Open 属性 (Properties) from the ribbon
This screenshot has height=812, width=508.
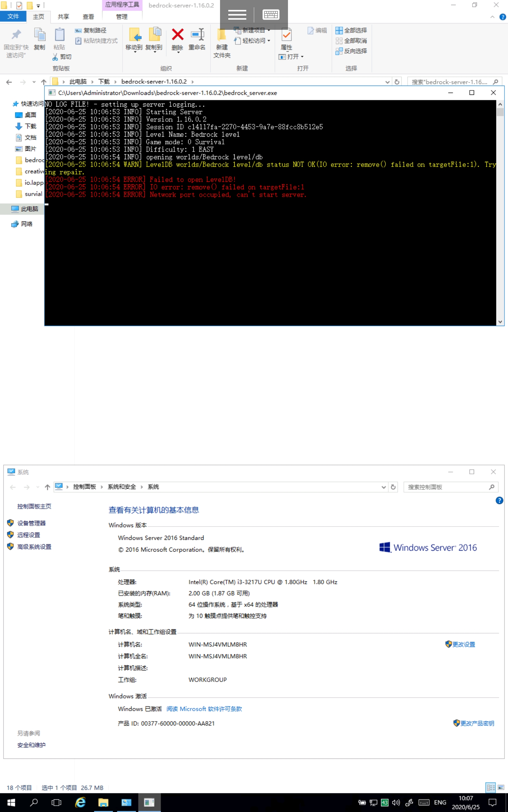tap(287, 39)
